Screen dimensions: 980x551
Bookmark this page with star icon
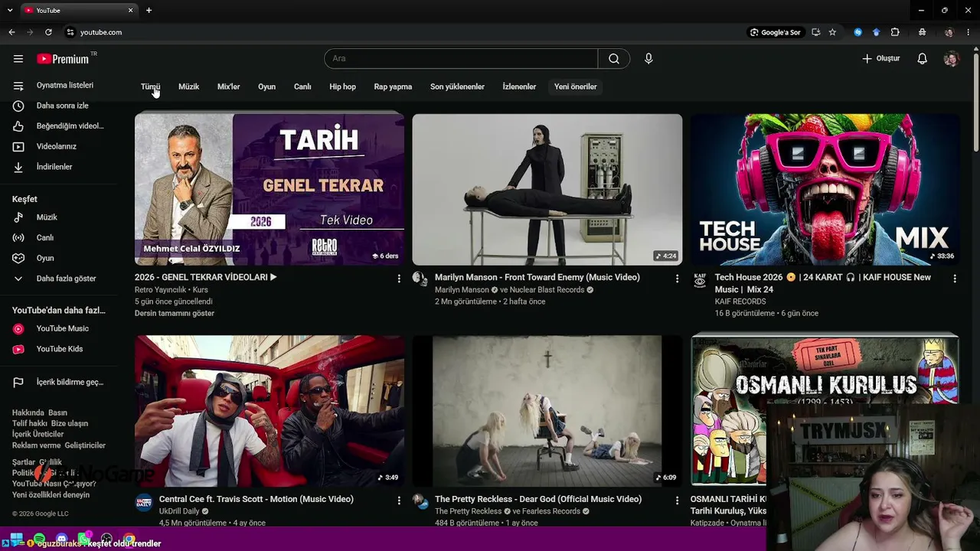(832, 32)
